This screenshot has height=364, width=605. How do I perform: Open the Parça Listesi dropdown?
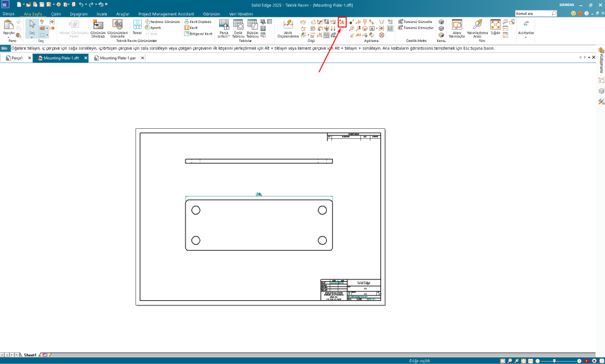[x=224, y=35]
